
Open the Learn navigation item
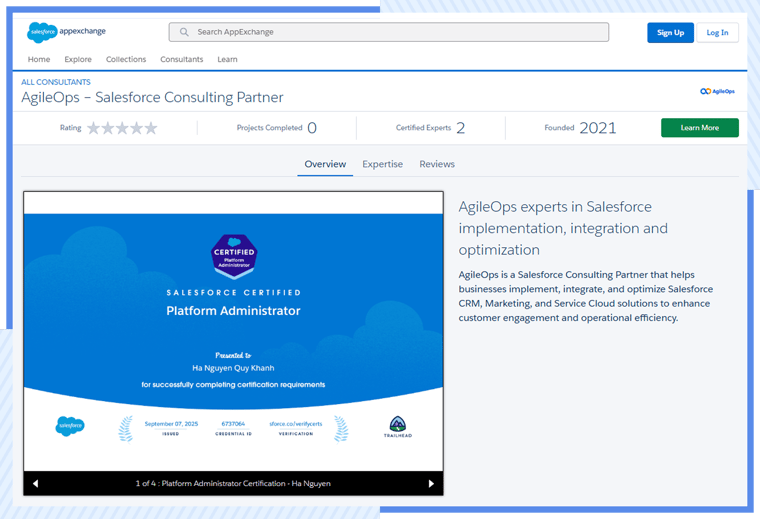point(228,60)
